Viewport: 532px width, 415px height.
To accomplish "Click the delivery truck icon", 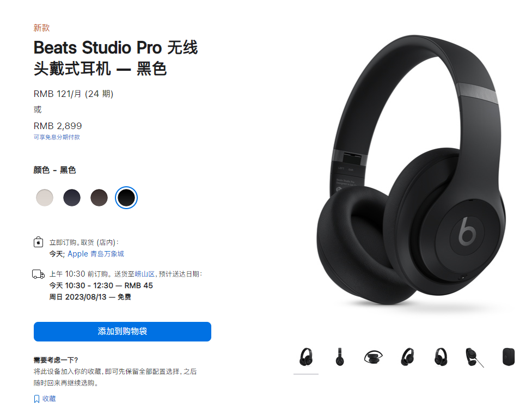I will pyautogui.click(x=38, y=274).
